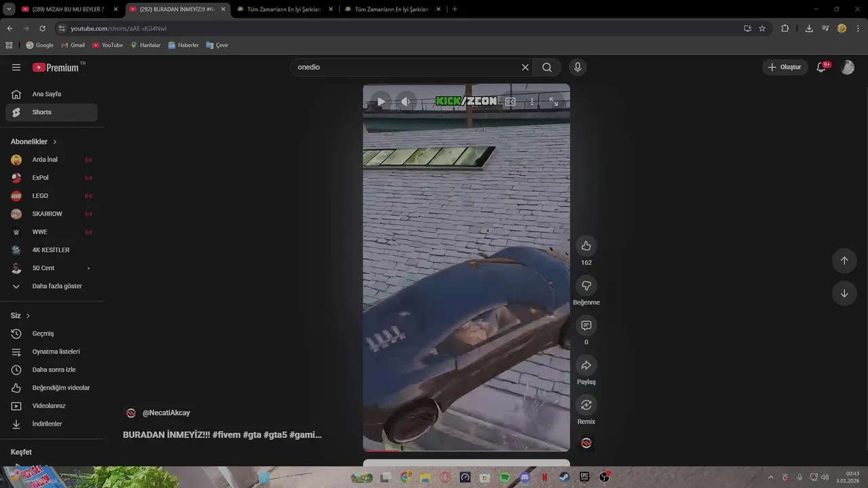Remix this Short
The height and width of the screenshot is (488, 868).
(x=587, y=405)
